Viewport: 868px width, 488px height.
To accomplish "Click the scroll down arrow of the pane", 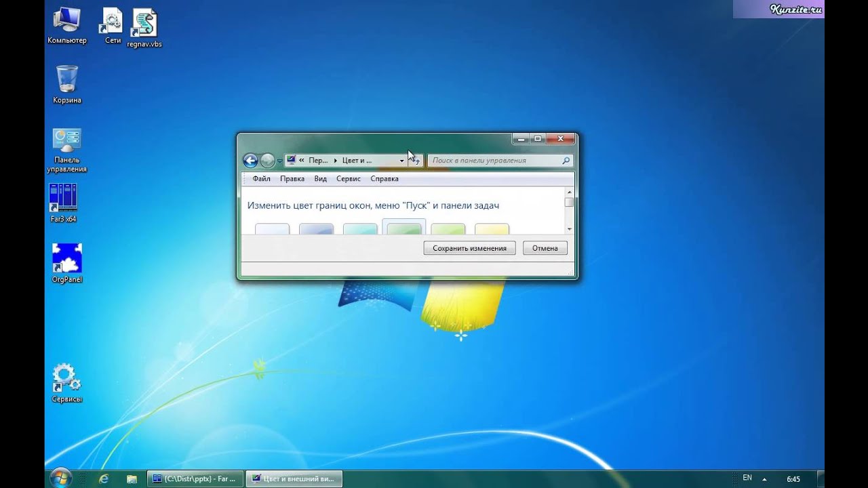I will [x=569, y=229].
